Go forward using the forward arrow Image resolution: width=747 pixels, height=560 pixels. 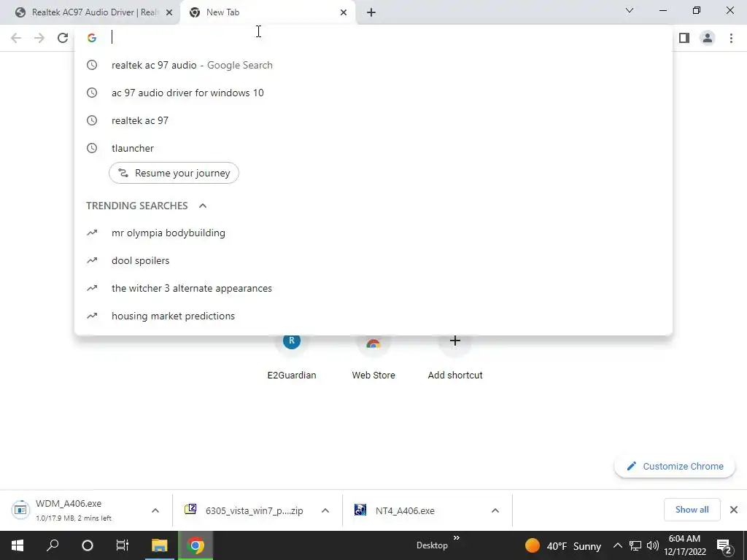pyautogui.click(x=39, y=38)
